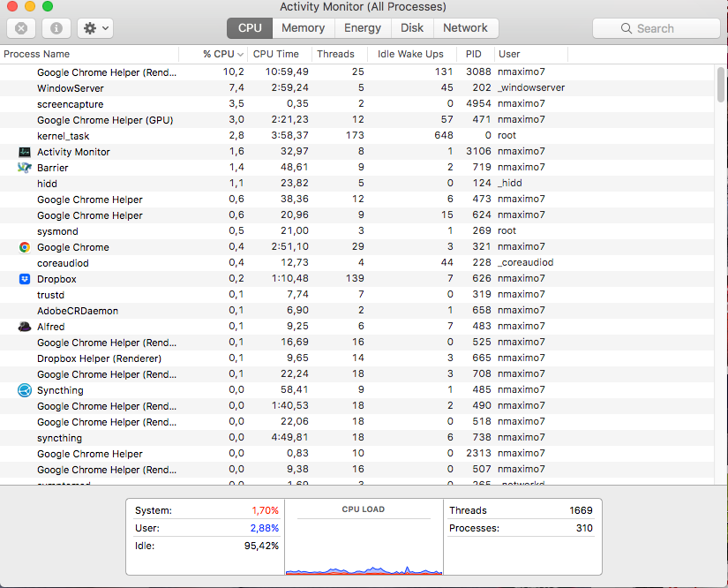Open process details with the info toolbar icon

tap(58, 27)
